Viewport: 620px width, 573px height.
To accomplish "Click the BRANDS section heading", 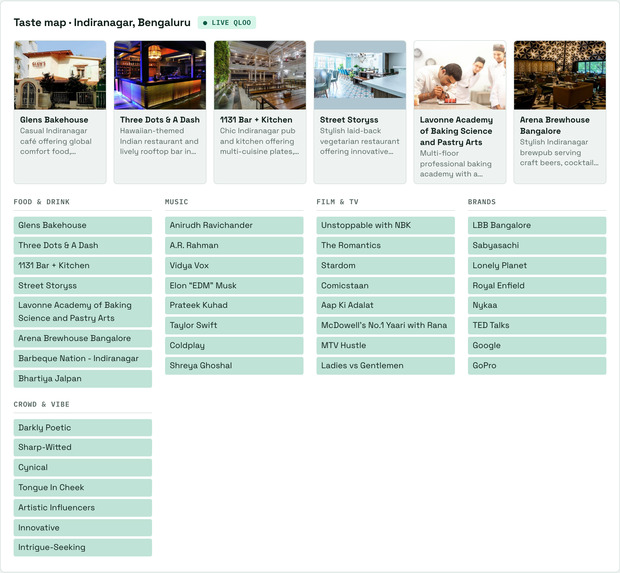I will [482, 202].
